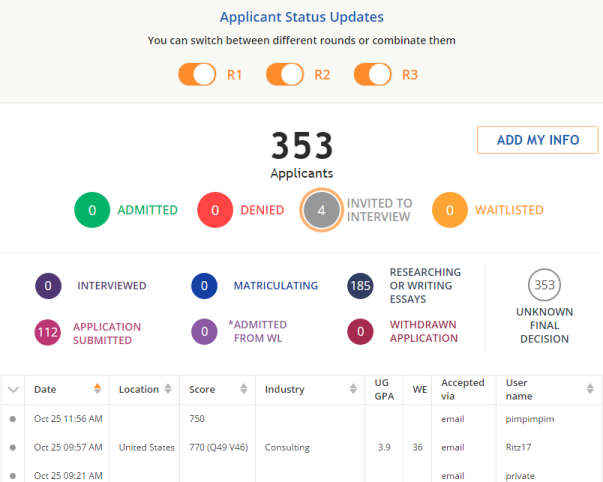
Task: Expand the table column chevron
Action: (13, 389)
